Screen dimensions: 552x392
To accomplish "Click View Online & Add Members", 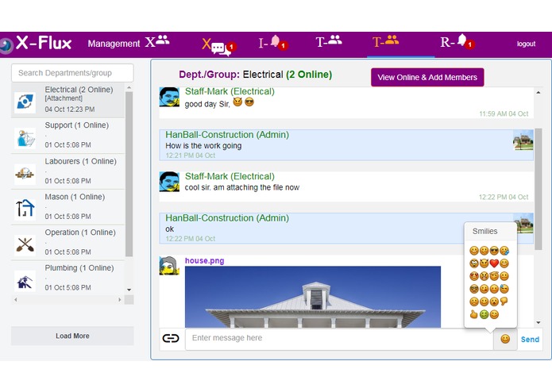I will tap(427, 77).
